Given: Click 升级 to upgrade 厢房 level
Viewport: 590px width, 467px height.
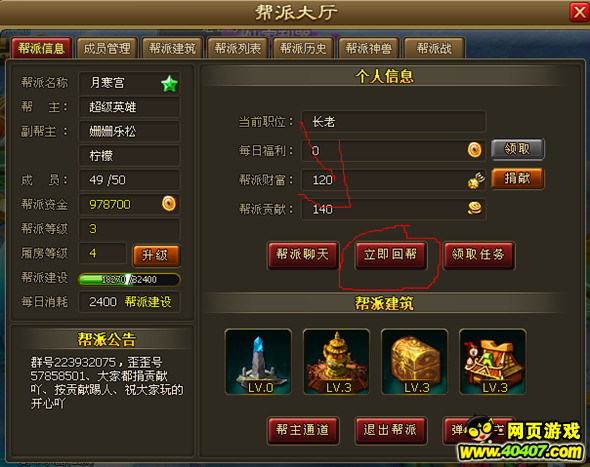Looking at the screenshot, I should pos(157,256).
